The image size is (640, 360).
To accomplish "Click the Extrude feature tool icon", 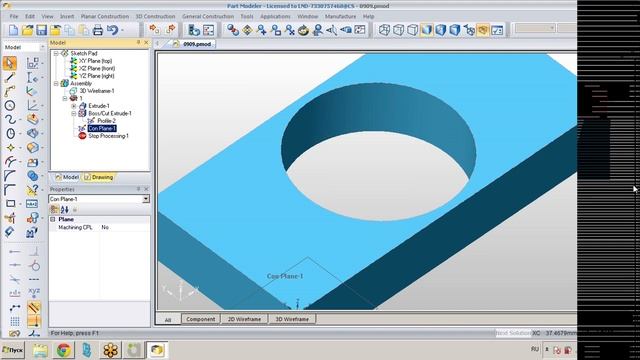I will 33,119.
